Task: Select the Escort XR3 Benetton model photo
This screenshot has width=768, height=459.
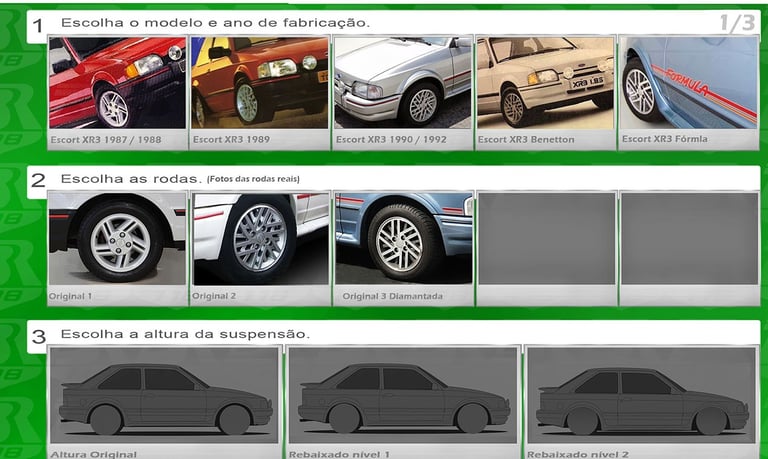Action: click(546, 83)
